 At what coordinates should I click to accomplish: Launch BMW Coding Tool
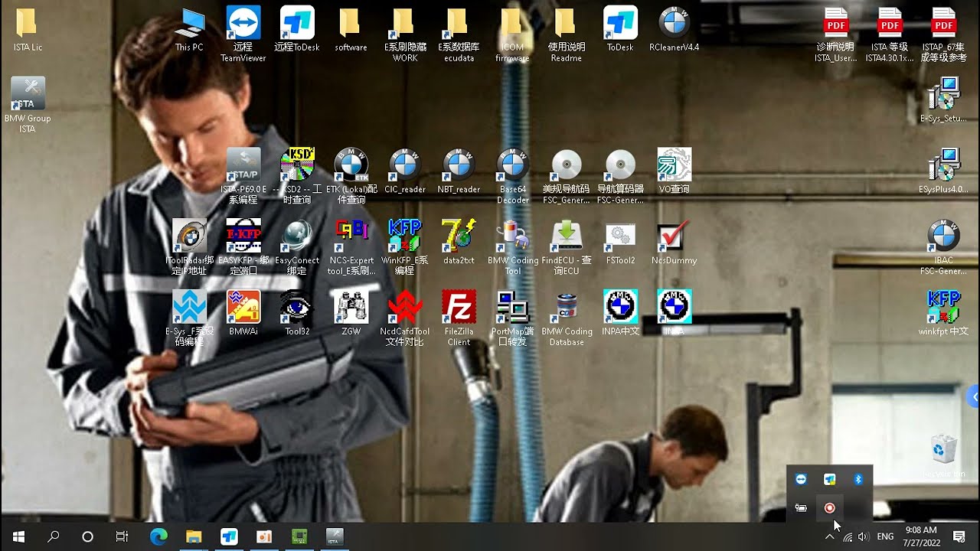click(513, 247)
